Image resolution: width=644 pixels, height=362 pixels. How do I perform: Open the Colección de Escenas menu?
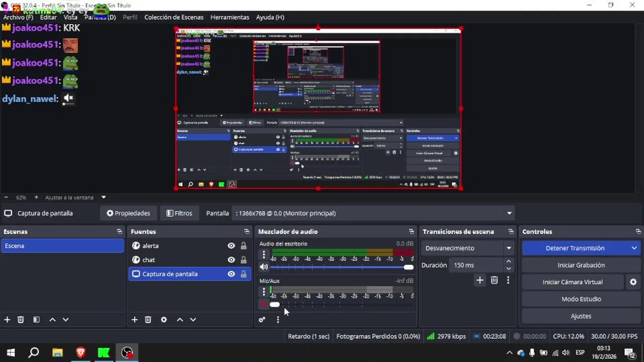174,17
